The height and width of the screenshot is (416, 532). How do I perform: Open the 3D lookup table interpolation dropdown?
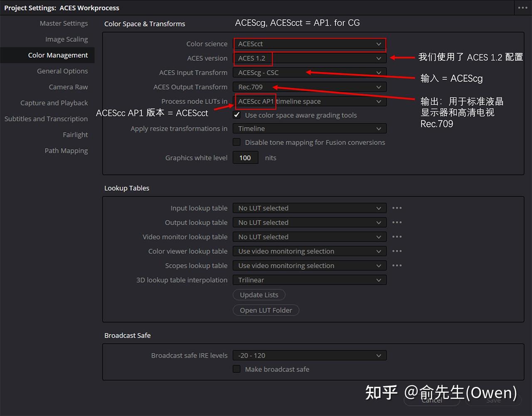pyautogui.click(x=309, y=280)
